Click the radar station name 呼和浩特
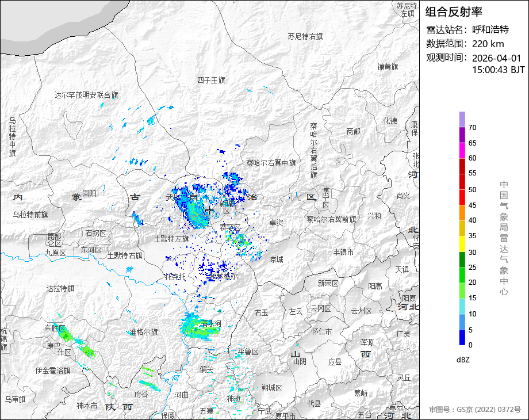The height and width of the screenshot is (420, 529). (x=490, y=30)
